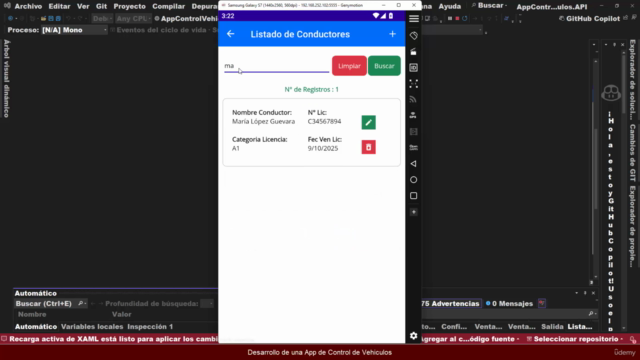Tap the plus icon to add a driver

[x=392, y=34]
